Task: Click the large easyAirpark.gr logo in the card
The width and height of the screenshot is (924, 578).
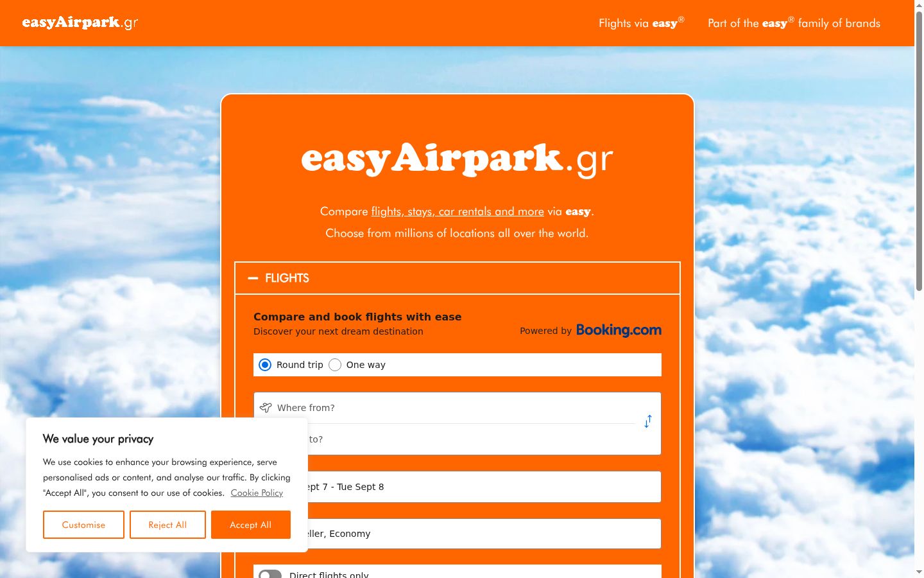Action: pyautogui.click(x=457, y=159)
